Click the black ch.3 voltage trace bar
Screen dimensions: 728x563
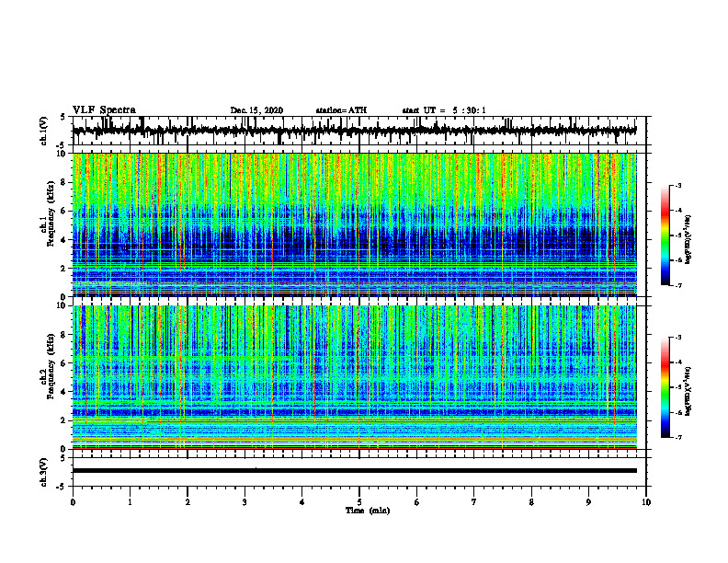coord(354,471)
